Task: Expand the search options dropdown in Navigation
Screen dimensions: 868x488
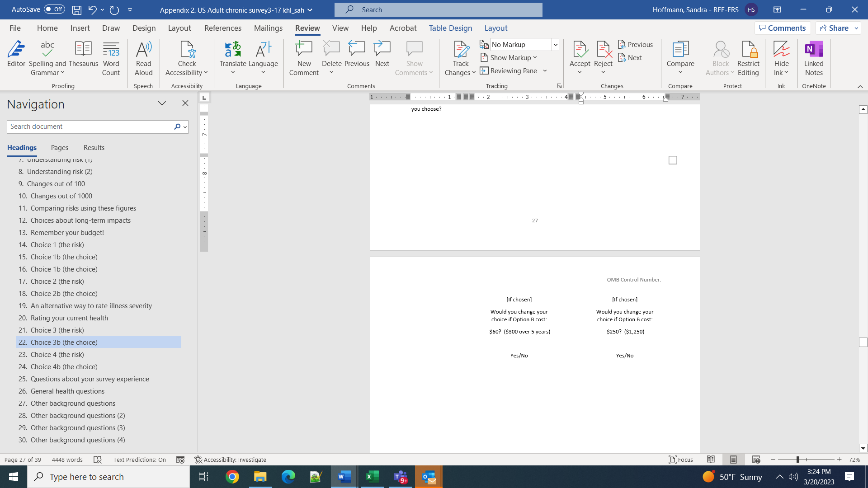Action: point(185,127)
